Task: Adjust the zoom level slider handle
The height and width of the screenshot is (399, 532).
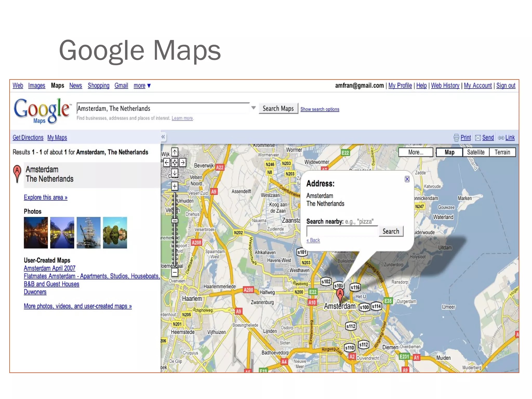Action: click(x=175, y=221)
